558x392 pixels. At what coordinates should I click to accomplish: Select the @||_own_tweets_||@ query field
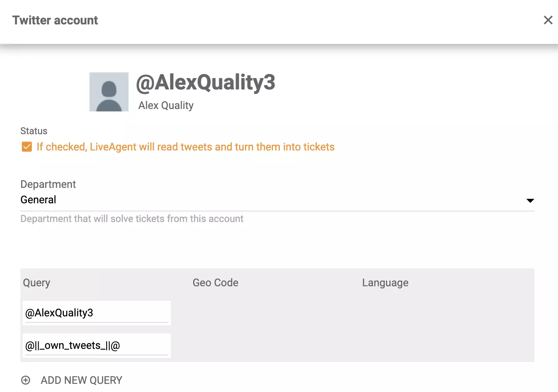tap(96, 345)
